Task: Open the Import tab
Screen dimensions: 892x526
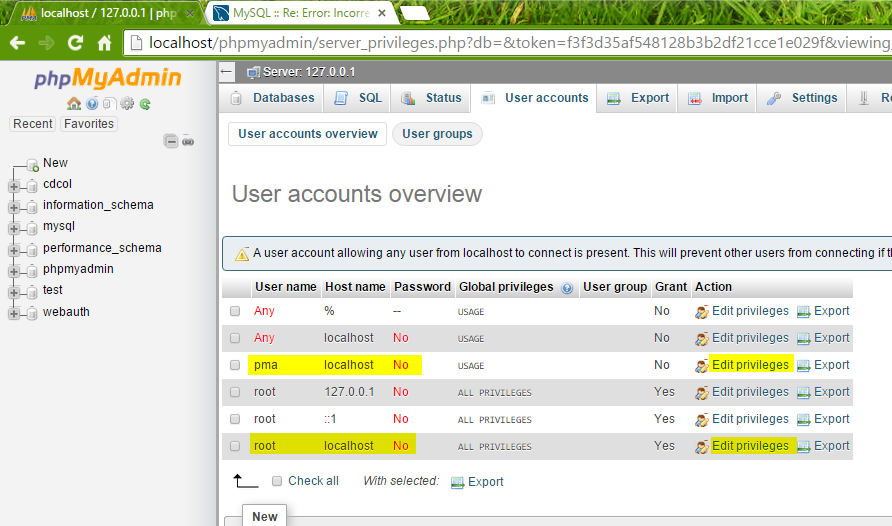Action: (x=718, y=98)
